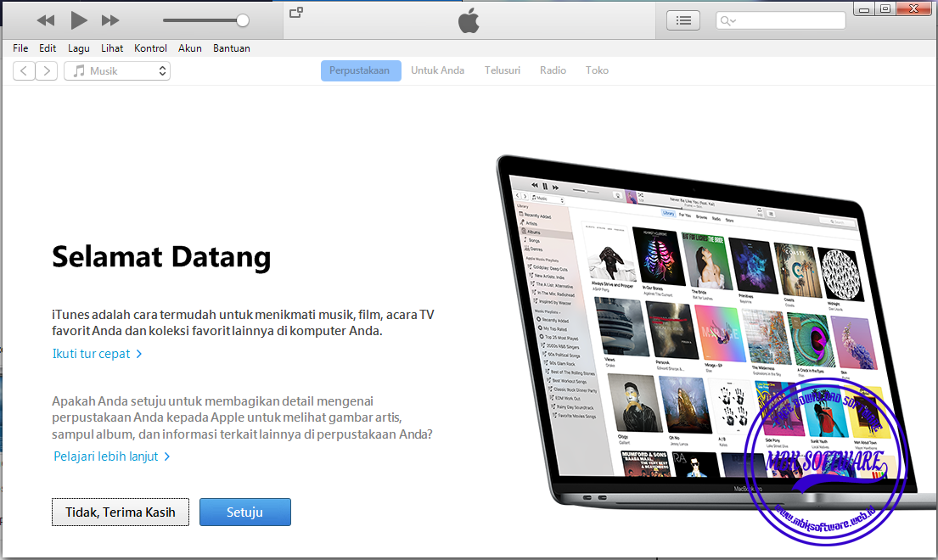
Task: Click the Setuju button
Action: [245, 512]
